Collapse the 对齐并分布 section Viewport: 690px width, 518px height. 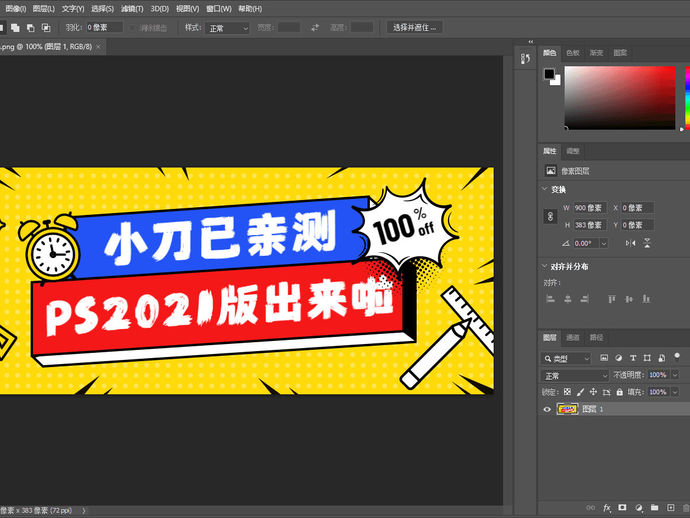[x=545, y=266]
